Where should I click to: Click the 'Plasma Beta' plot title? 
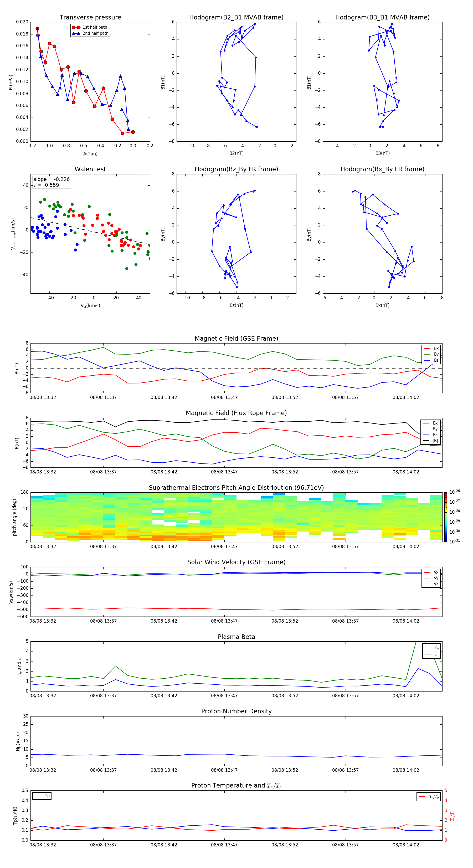point(236,637)
